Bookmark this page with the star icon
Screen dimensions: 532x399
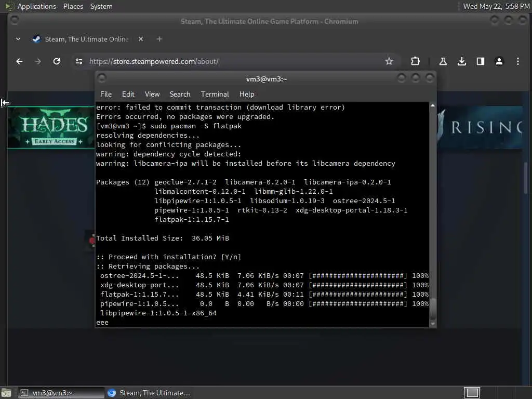coord(389,61)
